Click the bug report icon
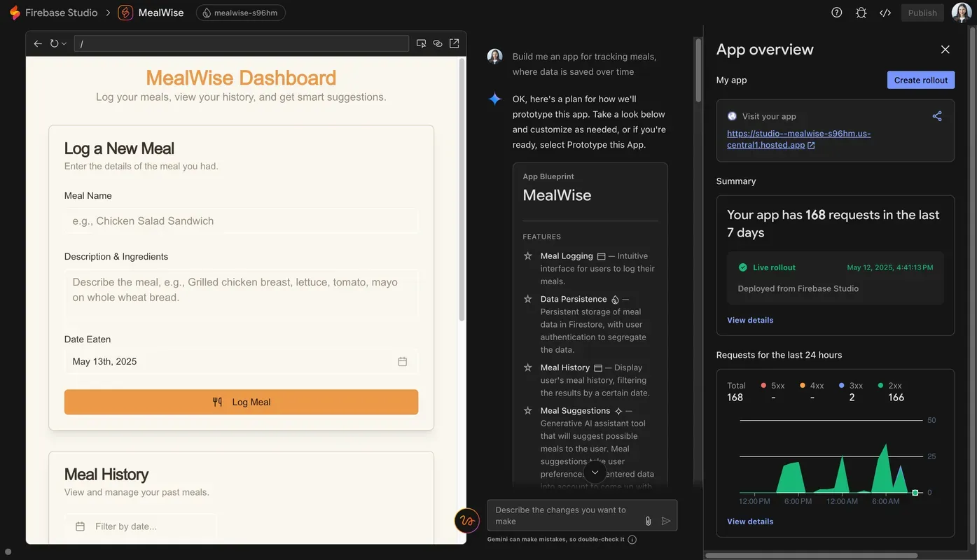Image resolution: width=977 pixels, height=560 pixels. tap(861, 13)
